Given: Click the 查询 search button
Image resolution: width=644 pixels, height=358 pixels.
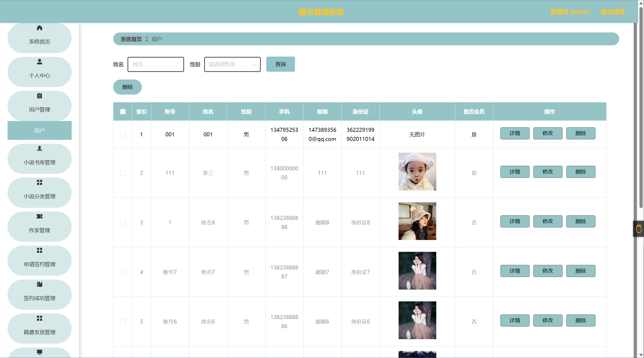Looking at the screenshot, I should pyautogui.click(x=280, y=64).
